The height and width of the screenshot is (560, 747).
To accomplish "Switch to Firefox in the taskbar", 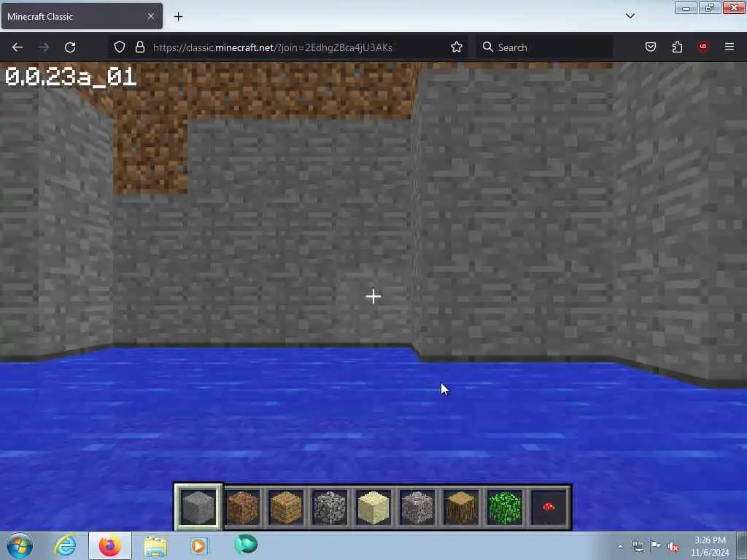I will click(x=109, y=545).
